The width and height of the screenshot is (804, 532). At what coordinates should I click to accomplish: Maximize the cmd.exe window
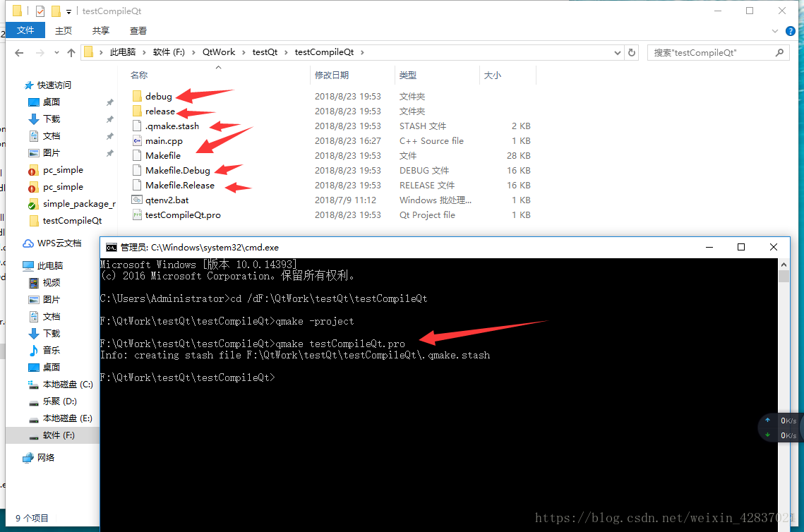(x=741, y=247)
